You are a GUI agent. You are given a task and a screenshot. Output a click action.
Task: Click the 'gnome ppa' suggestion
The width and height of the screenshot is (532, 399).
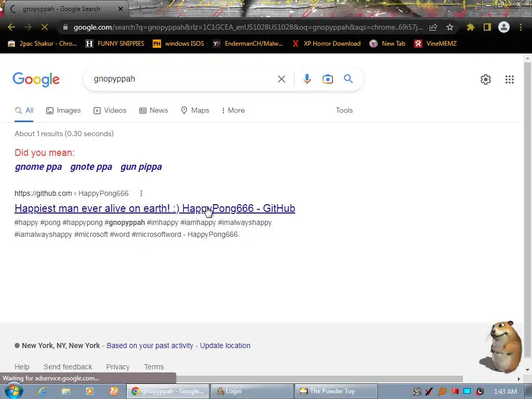38,167
